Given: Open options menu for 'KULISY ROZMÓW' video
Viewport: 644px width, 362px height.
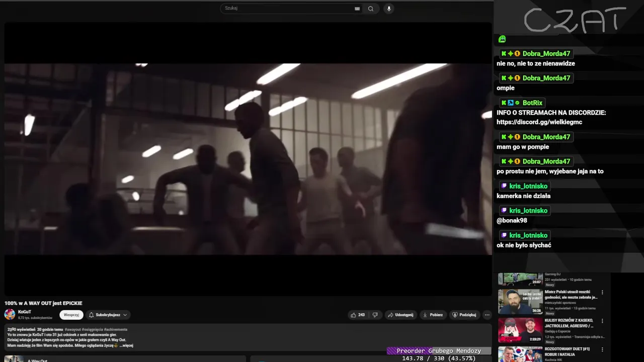Looking at the screenshot, I should (x=602, y=321).
